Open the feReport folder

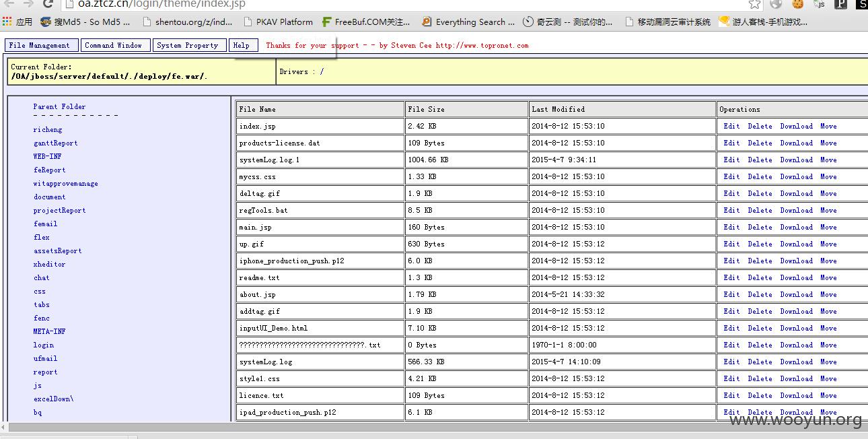coord(50,170)
